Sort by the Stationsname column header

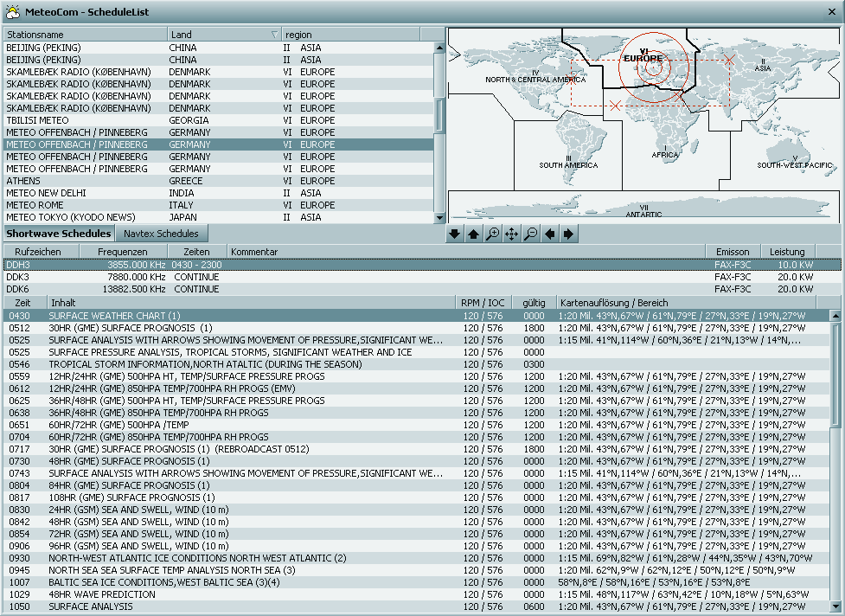point(85,35)
